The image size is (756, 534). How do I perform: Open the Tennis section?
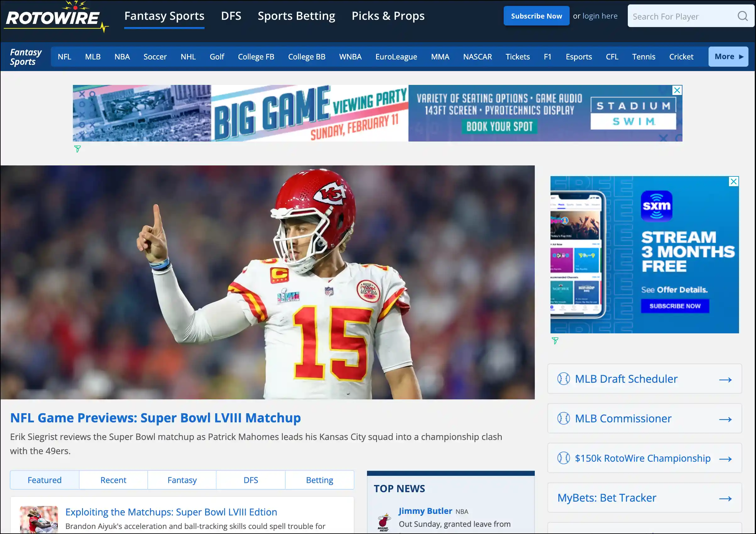pos(644,57)
